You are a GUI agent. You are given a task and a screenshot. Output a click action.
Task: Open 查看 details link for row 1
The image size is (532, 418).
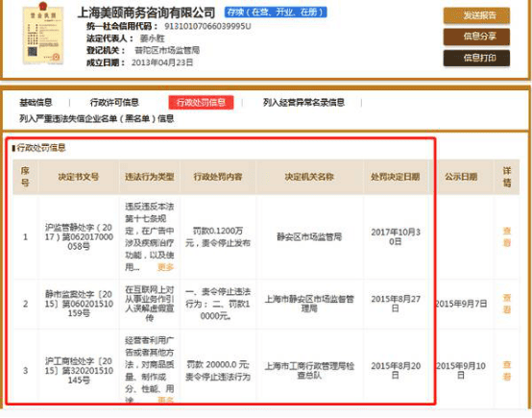pyautogui.click(x=507, y=236)
